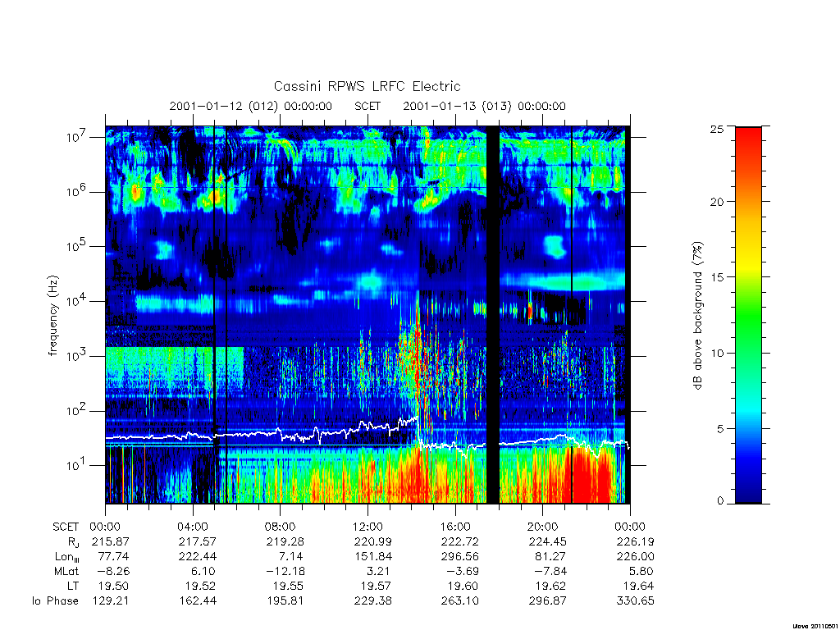This screenshot has height=630, width=840.
Task: Click the Io Phase value "263.10"
Action: pos(459,601)
